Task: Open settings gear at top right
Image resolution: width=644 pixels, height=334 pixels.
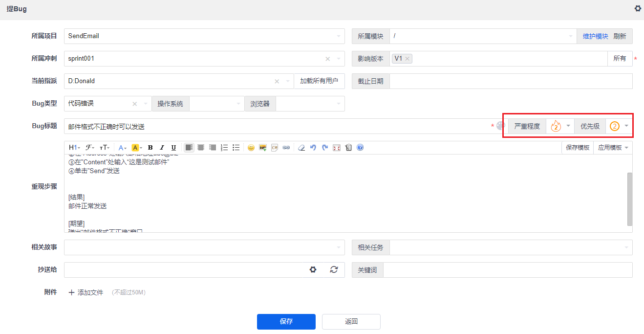Action: pyautogui.click(x=638, y=8)
